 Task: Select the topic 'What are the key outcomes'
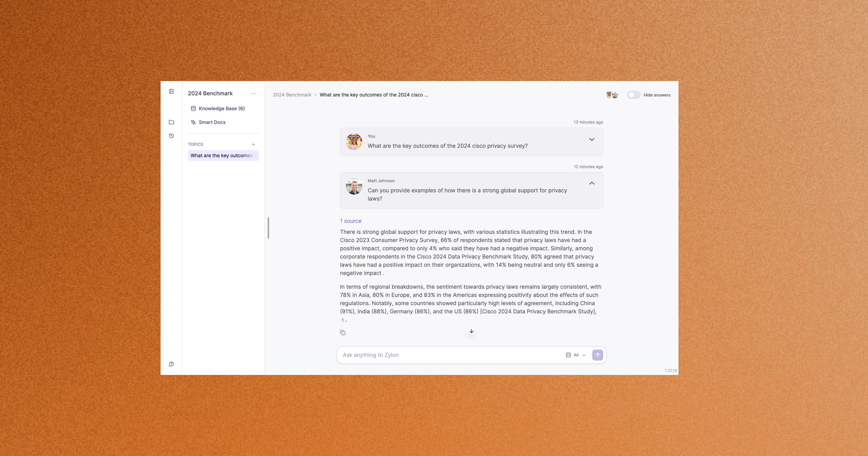tap(223, 155)
